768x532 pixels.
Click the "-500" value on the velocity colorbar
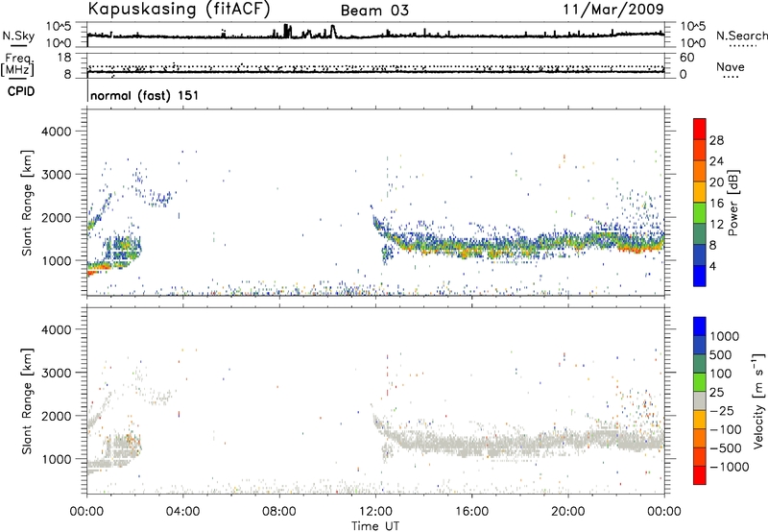(x=726, y=448)
